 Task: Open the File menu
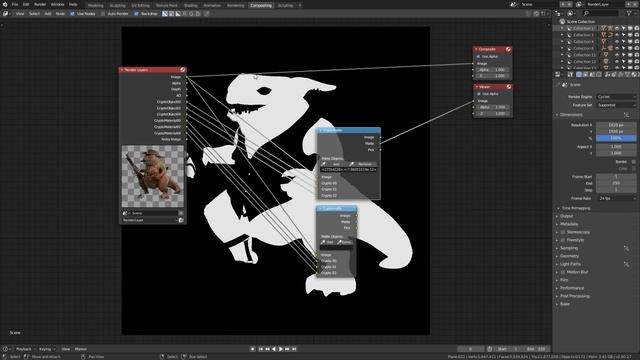tap(15, 4)
